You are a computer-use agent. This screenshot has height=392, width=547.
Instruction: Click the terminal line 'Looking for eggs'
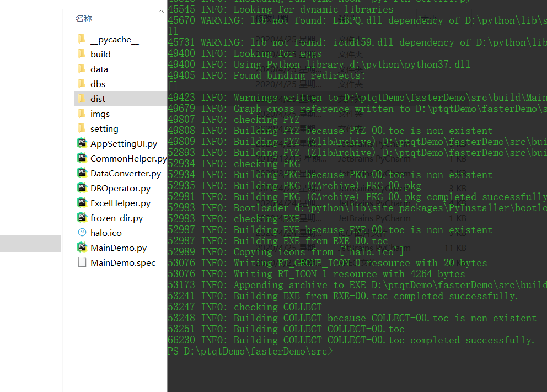click(x=244, y=53)
